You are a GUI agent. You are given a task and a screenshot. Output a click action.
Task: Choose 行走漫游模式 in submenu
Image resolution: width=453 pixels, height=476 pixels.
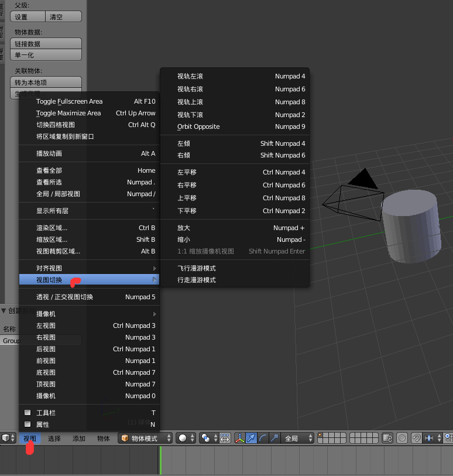click(x=235, y=280)
